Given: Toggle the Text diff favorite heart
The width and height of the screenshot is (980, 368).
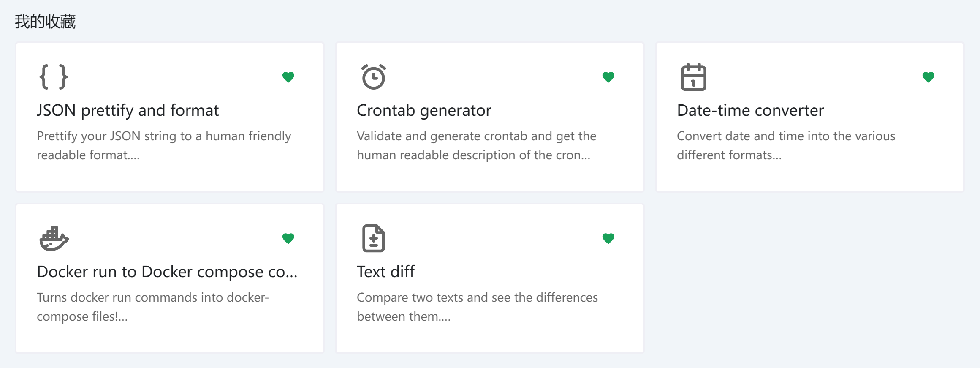Looking at the screenshot, I should tap(608, 238).
